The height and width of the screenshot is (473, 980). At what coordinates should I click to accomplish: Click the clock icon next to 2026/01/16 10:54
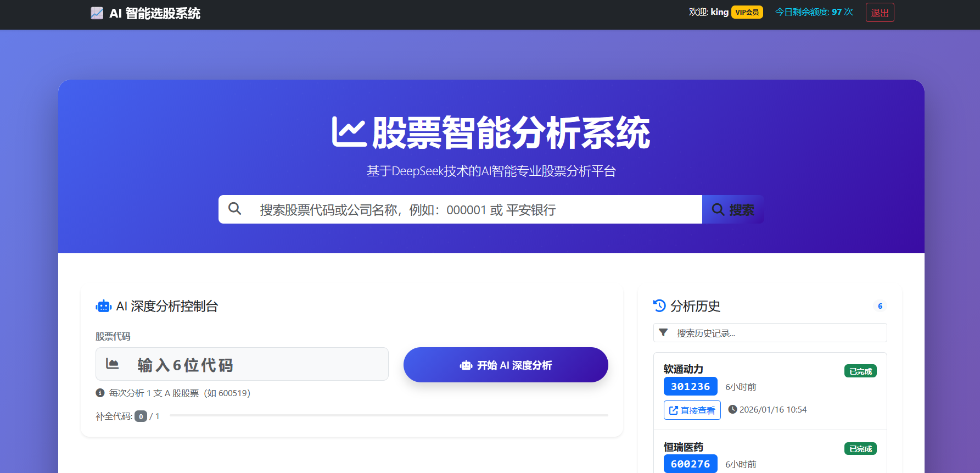tap(732, 409)
